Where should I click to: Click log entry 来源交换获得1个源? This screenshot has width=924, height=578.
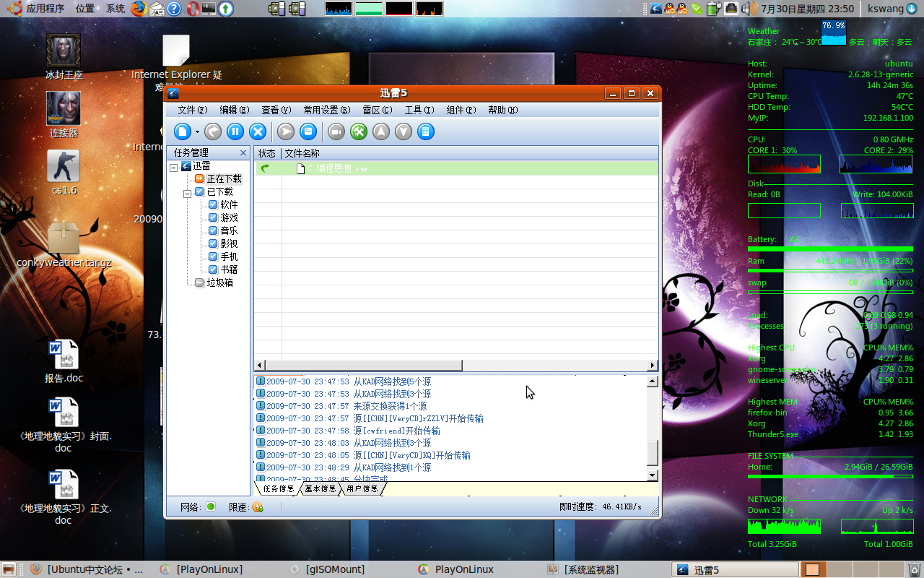390,406
